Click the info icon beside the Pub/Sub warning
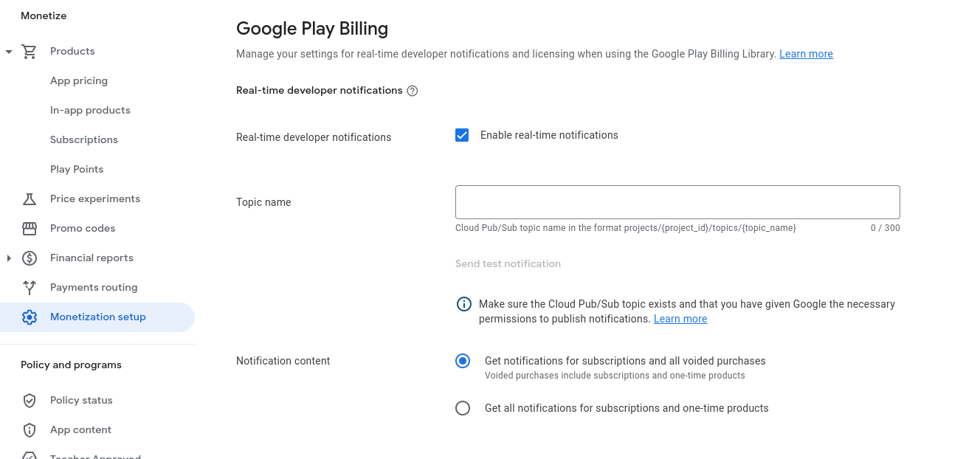The image size is (980, 459). tap(463, 303)
